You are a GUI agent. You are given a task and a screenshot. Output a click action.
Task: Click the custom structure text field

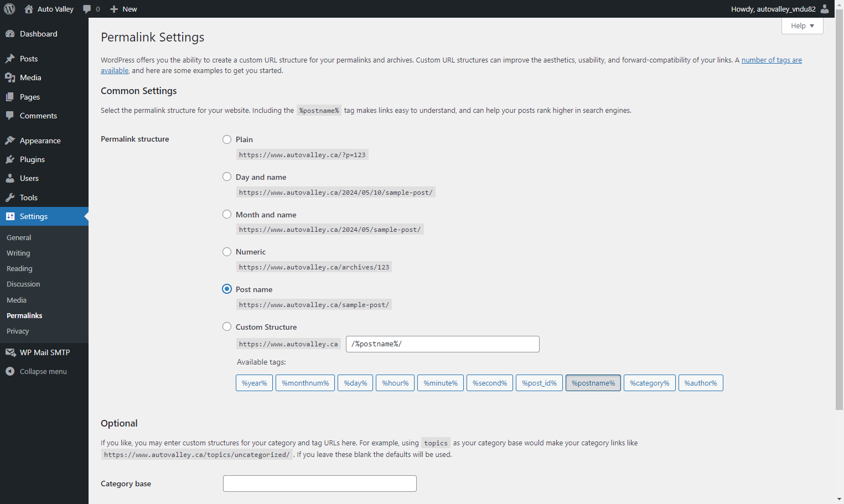(x=443, y=344)
